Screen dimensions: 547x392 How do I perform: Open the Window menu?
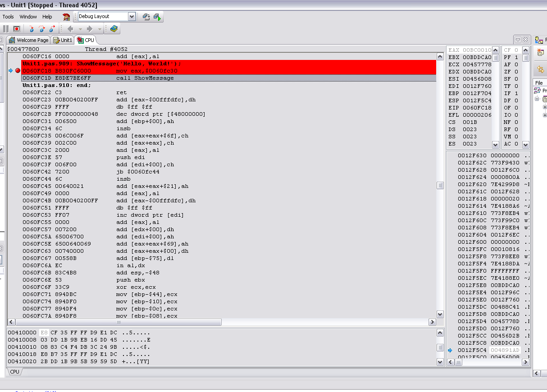28,17
